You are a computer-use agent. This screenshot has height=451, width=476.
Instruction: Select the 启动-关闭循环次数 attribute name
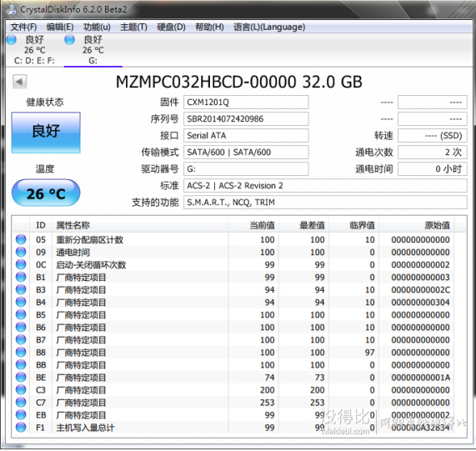click(x=91, y=264)
